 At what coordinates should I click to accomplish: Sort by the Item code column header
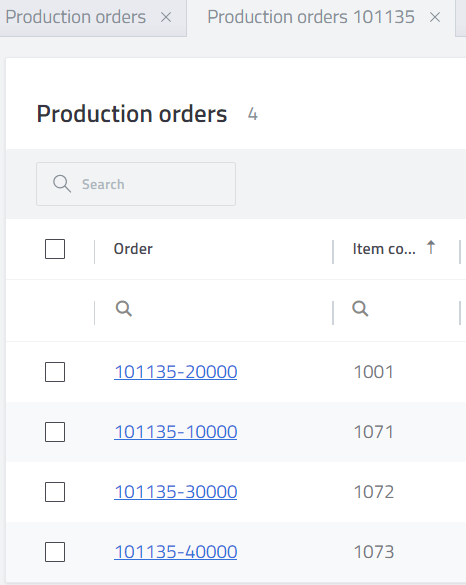[384, 249]
